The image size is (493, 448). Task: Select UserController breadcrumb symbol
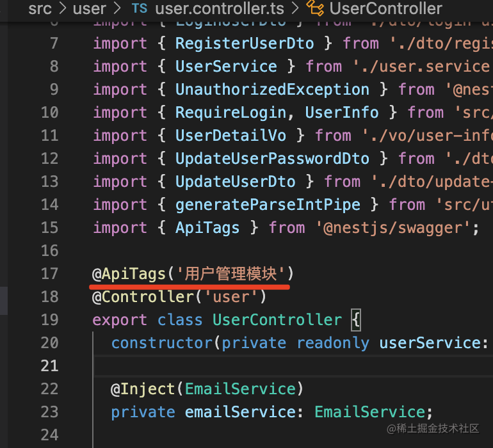tap(386, 8)
